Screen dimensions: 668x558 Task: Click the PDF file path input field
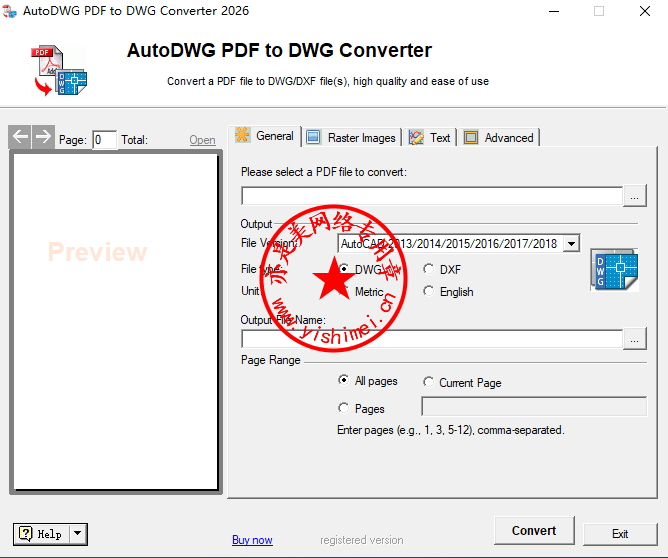point(432,196)
